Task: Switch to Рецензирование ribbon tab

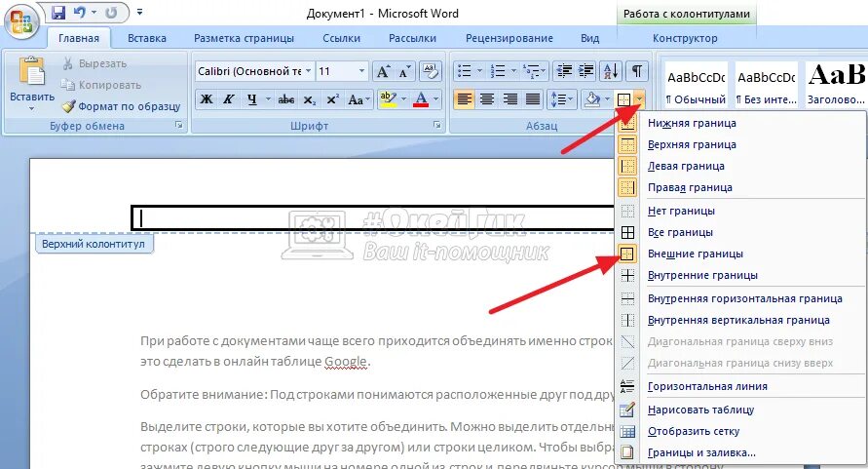Action: (x=509, y=38)
